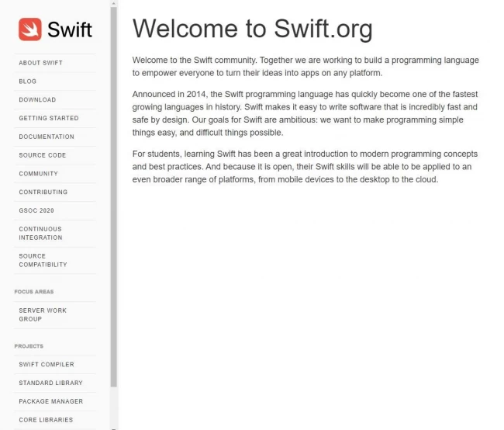Click paragraph starting 'For students, learning Swift'
504x430 pixels.
click(306, 167)
